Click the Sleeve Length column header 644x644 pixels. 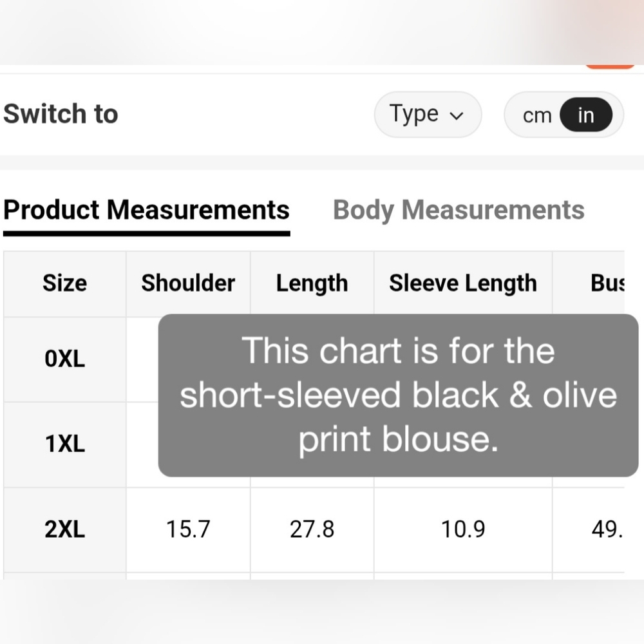coord(463,283)
